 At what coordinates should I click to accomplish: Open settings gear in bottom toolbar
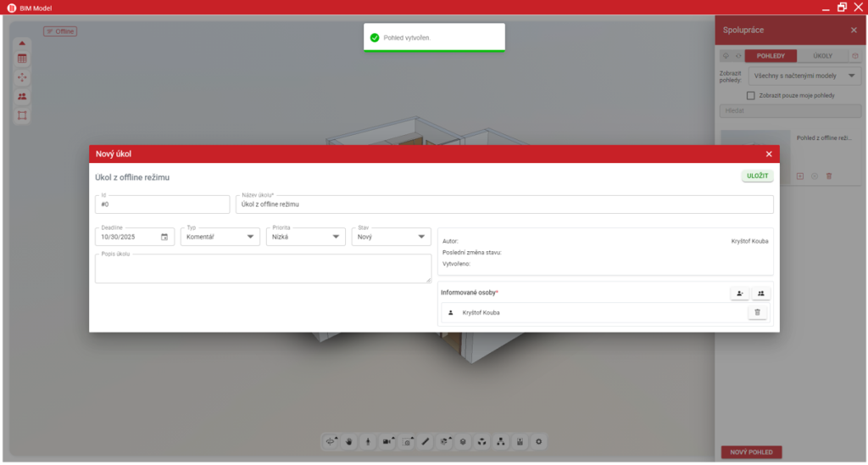click(538, 441)
